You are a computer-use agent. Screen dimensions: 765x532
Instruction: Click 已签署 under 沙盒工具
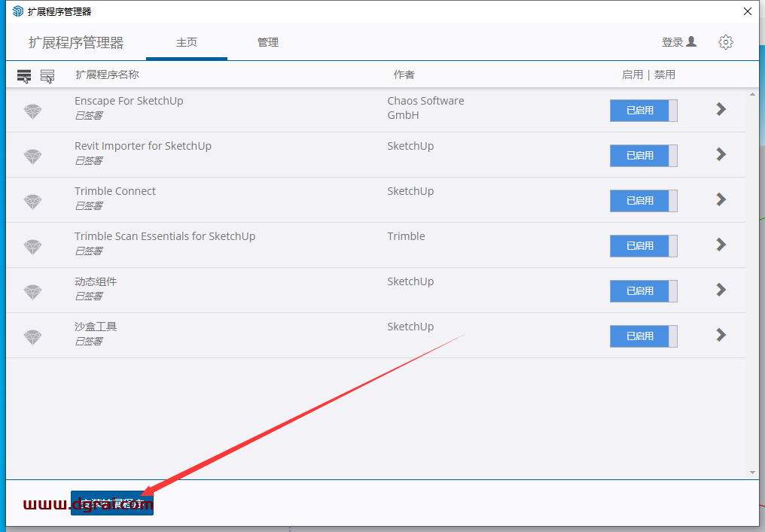point(89,342)
